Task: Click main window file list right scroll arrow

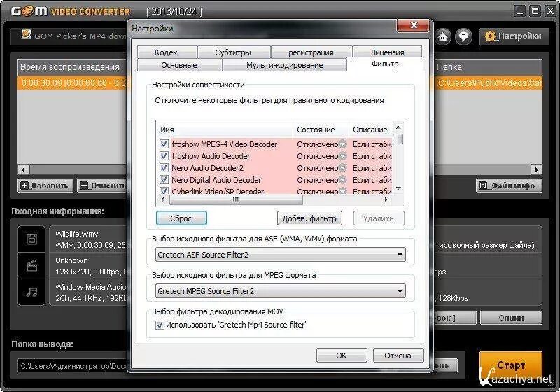Action: pos(536,169)
